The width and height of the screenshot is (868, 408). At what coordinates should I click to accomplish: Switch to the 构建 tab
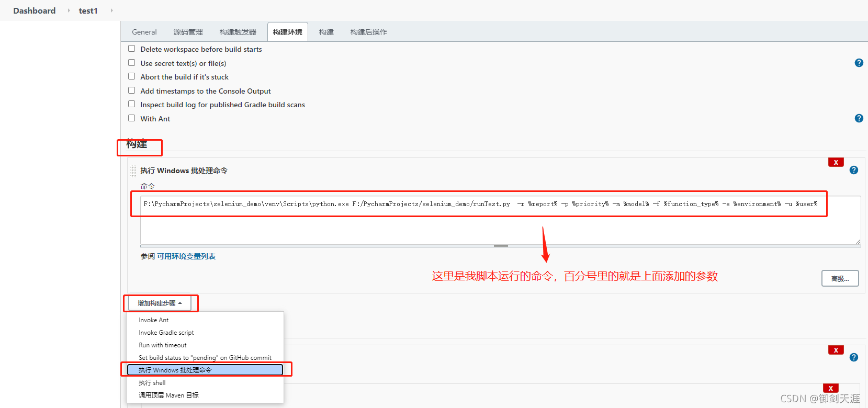[x=326, y=32]
